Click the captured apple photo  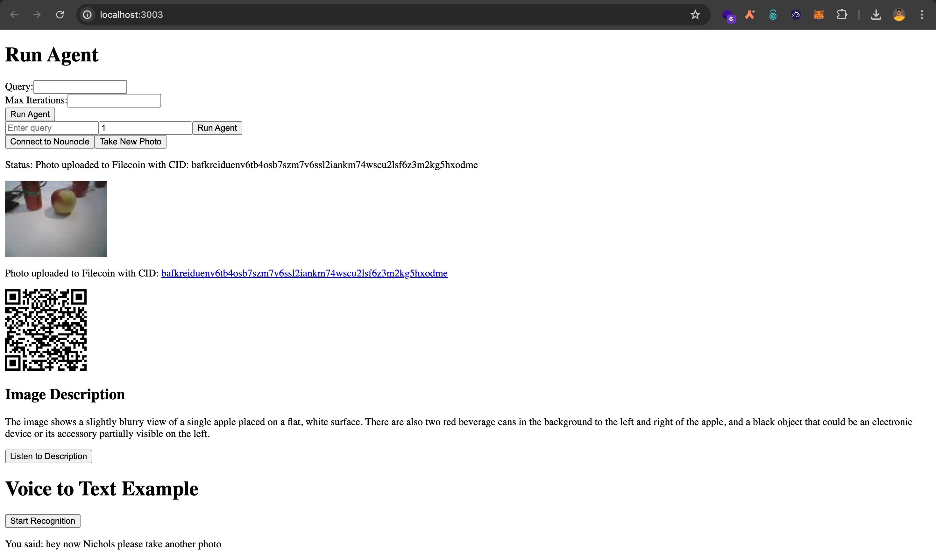click(x=56, y=219)
